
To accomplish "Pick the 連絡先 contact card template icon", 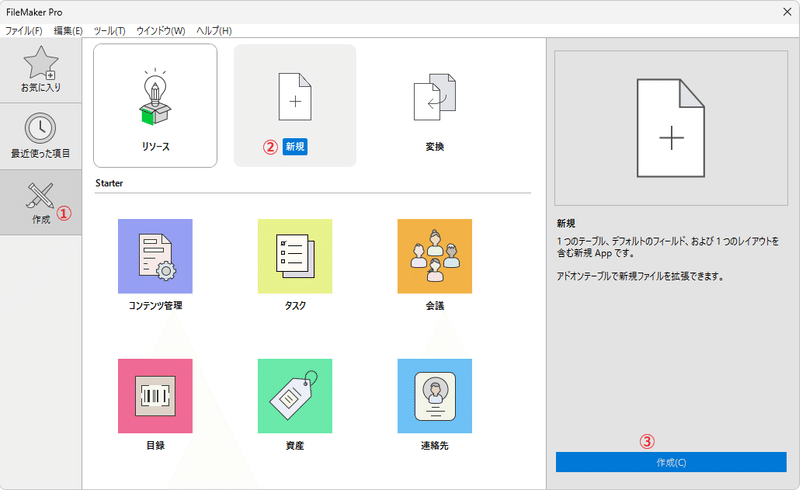I will 435,396.
